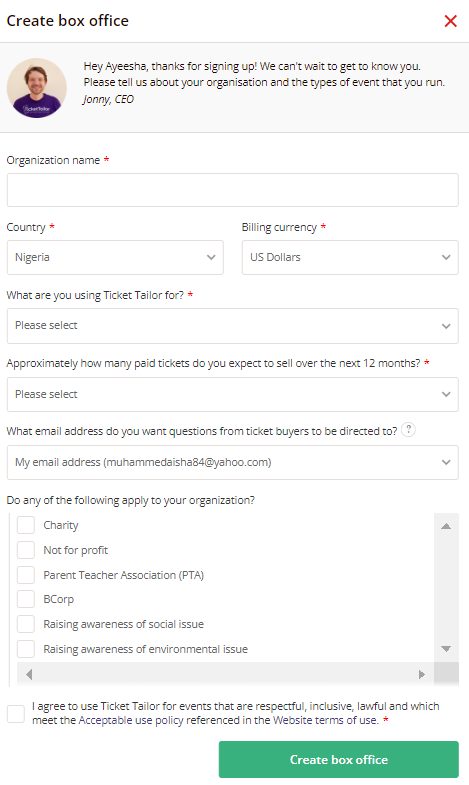This screenshot has width=469, height=785.
Task: Click the green Create box office button
Action: [x=339, y=759]
